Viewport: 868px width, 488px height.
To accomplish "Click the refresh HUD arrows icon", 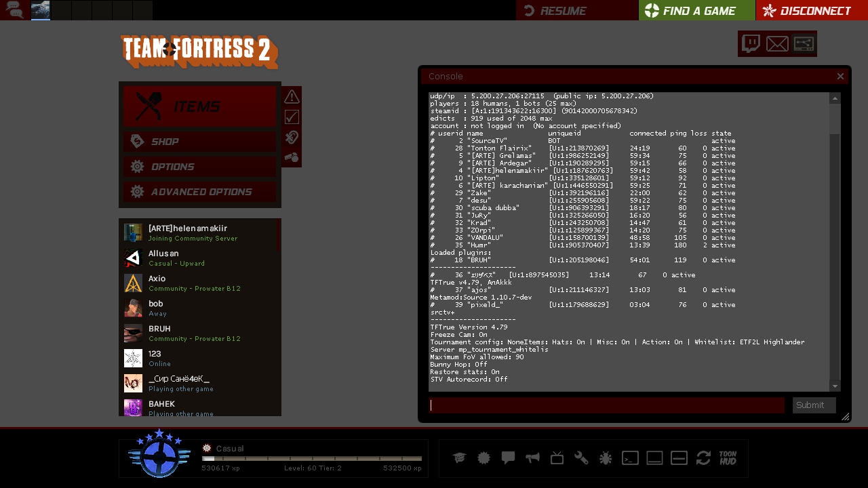I will (x=703, y=458).
